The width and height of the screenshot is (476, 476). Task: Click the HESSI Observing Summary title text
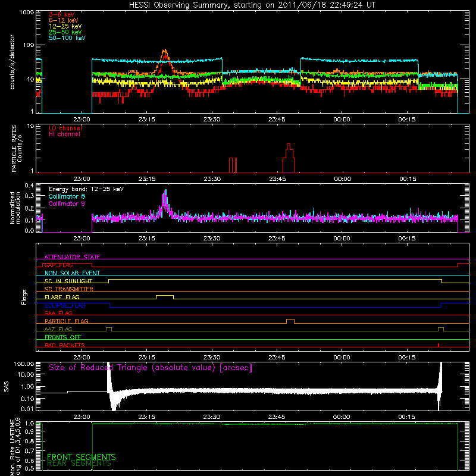tap(252, 5)
